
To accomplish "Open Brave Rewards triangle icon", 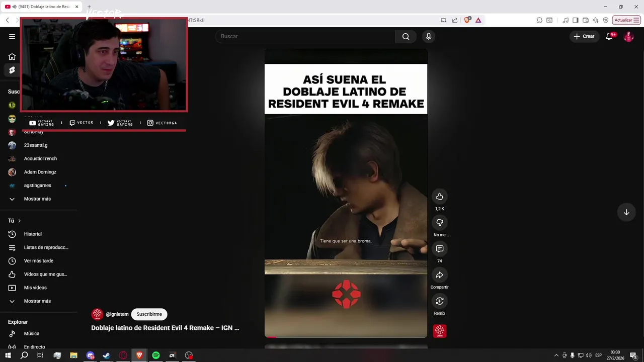I will click(478, 20).
